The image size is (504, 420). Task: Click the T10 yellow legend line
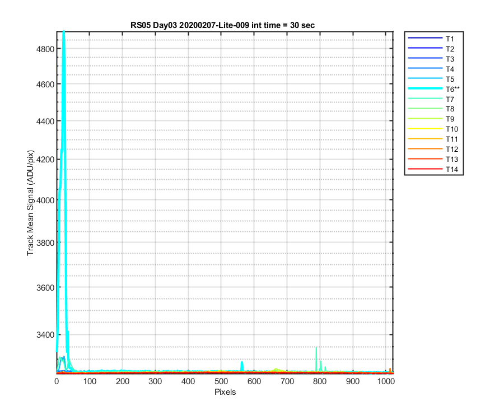(x=425, y=129)
